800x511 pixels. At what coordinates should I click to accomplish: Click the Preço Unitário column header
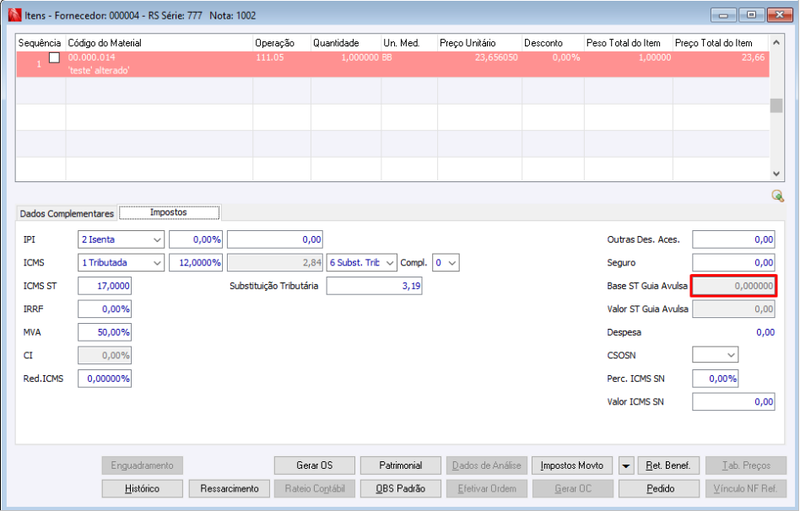(480, 43)
